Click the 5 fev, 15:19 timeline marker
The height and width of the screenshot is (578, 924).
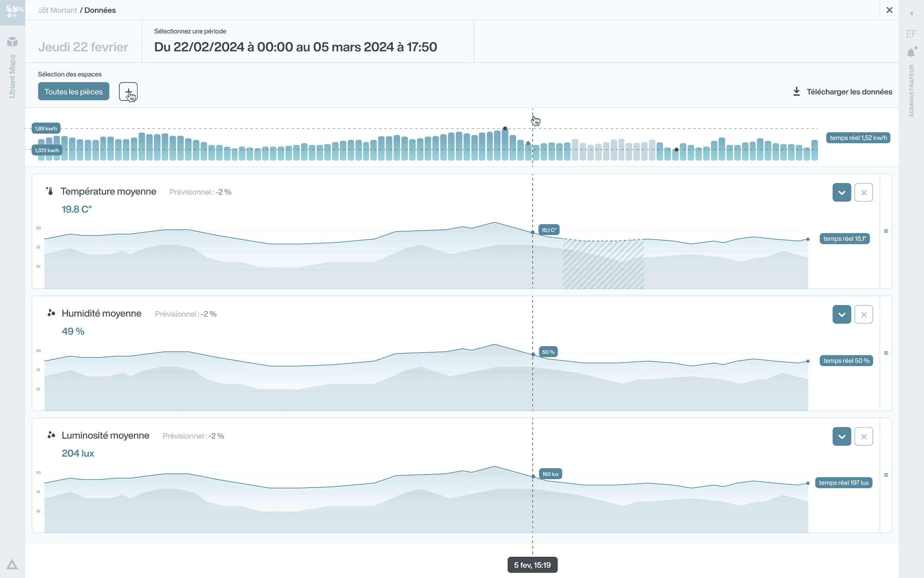tap(532, 565)
